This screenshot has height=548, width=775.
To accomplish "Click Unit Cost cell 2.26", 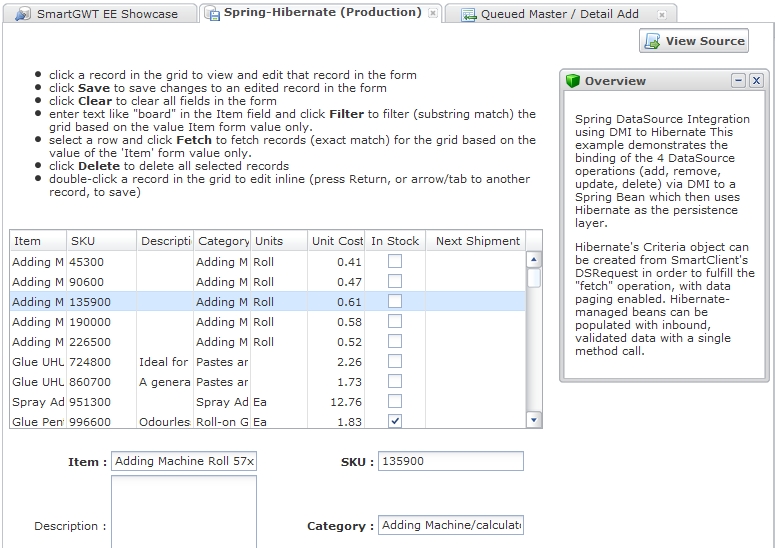I will [337, 362].
